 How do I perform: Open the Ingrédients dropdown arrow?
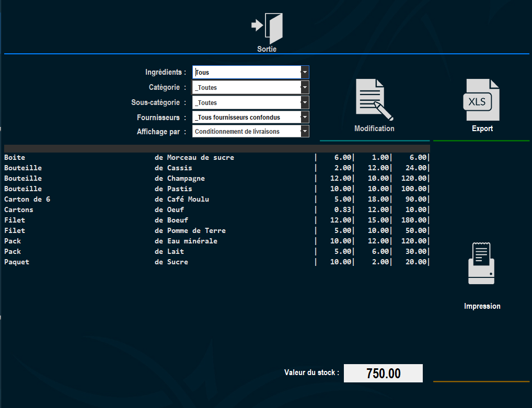point(305,72)
